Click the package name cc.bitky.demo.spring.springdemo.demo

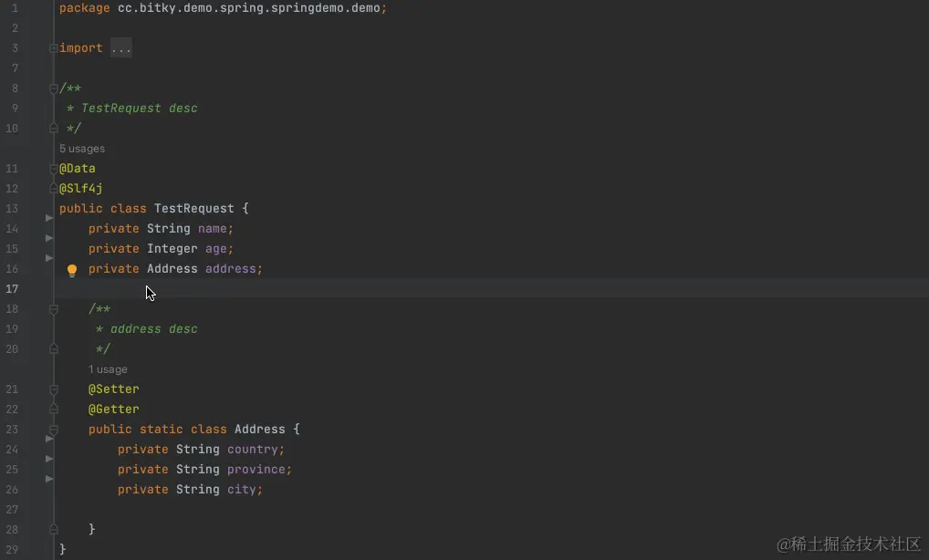pos(249,8)
